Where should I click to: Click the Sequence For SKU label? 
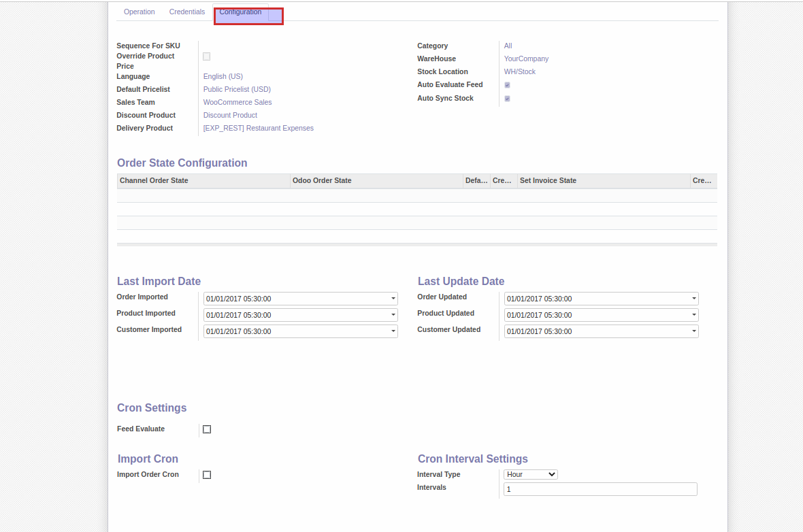pos(148,46)
